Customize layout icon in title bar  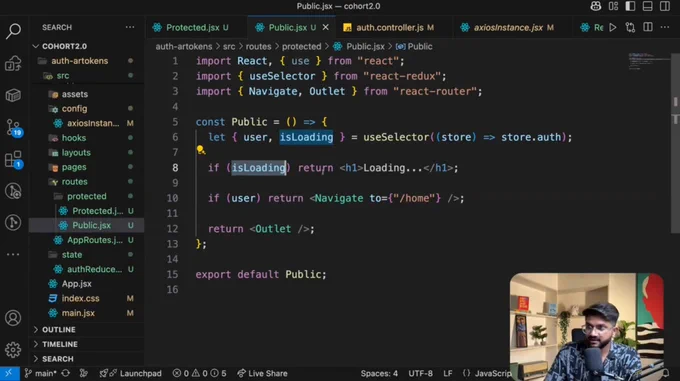click(x=613, y=6)
